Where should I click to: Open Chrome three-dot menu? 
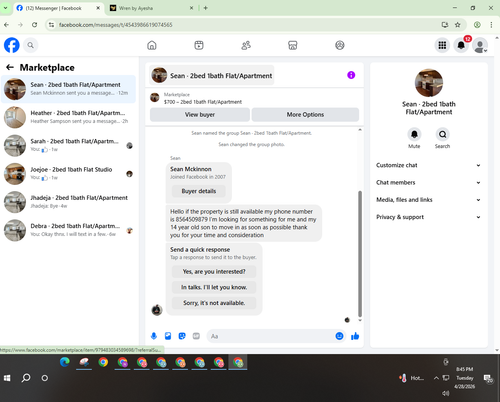coord(491,25)
